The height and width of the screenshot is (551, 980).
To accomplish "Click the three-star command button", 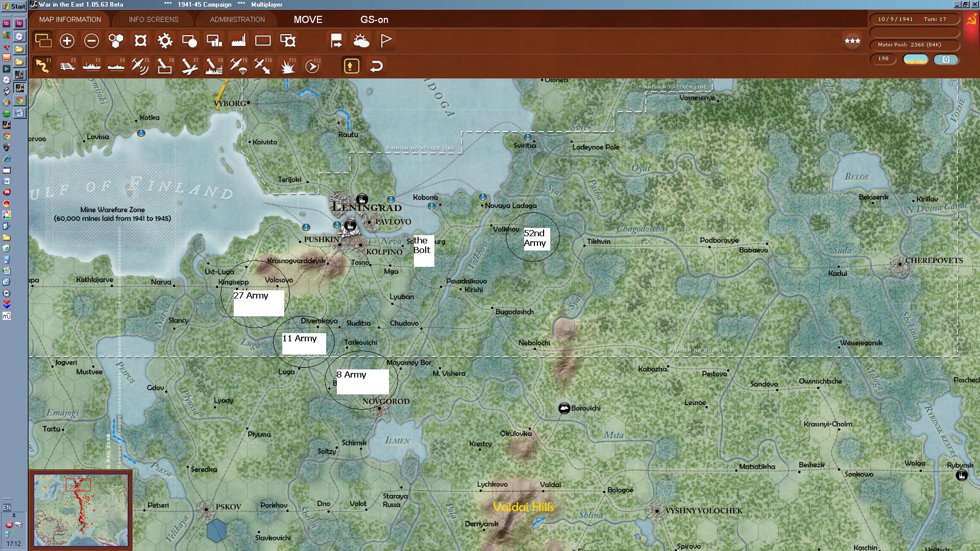I will (852, 41).
